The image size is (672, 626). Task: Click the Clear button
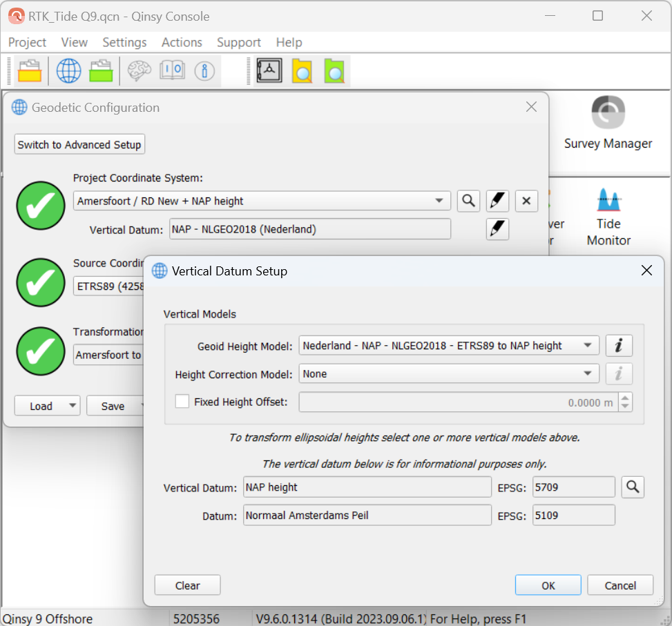coord(187,585)
